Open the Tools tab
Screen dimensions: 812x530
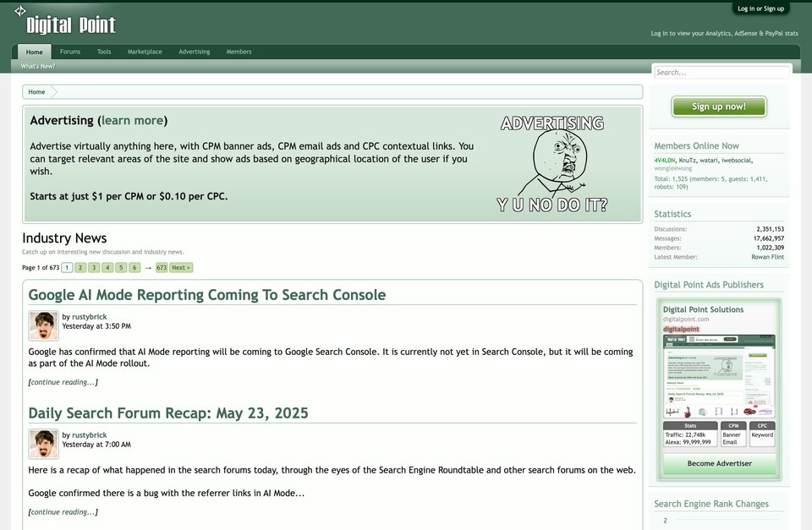(104, 52)
